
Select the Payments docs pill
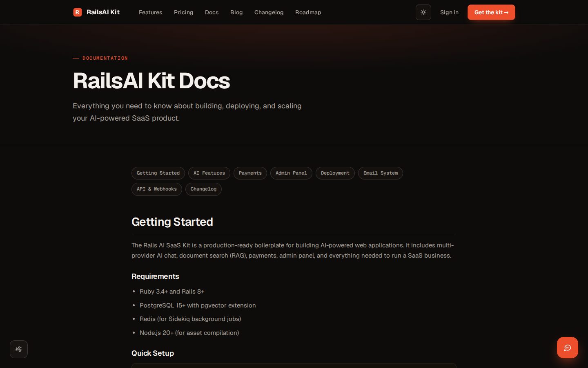(x=250, y=173)
